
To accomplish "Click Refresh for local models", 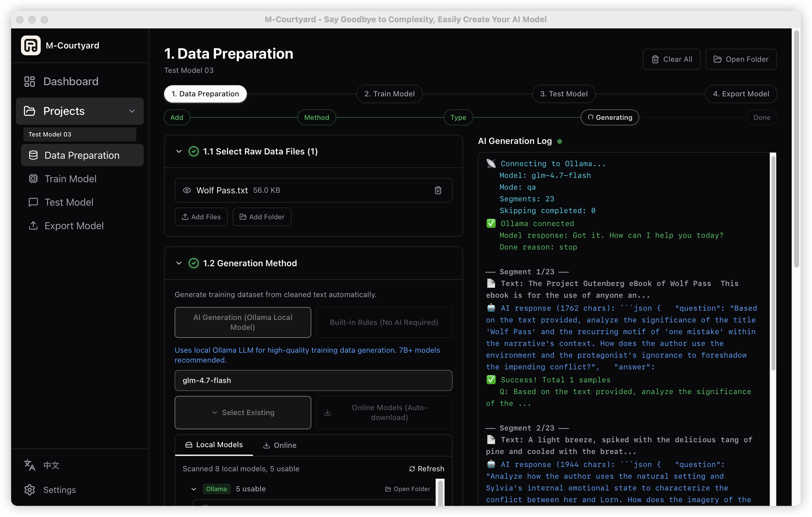I will 426,469.
